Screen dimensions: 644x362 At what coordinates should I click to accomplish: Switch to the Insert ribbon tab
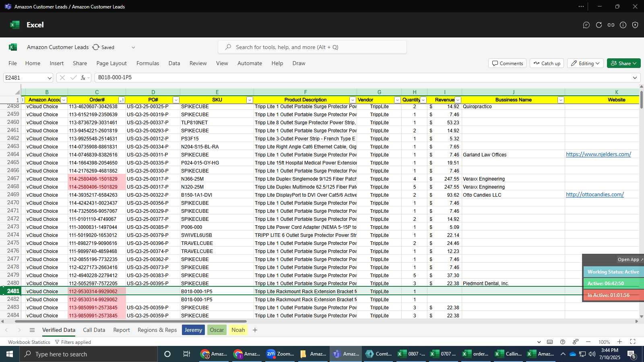coord(57,63)
